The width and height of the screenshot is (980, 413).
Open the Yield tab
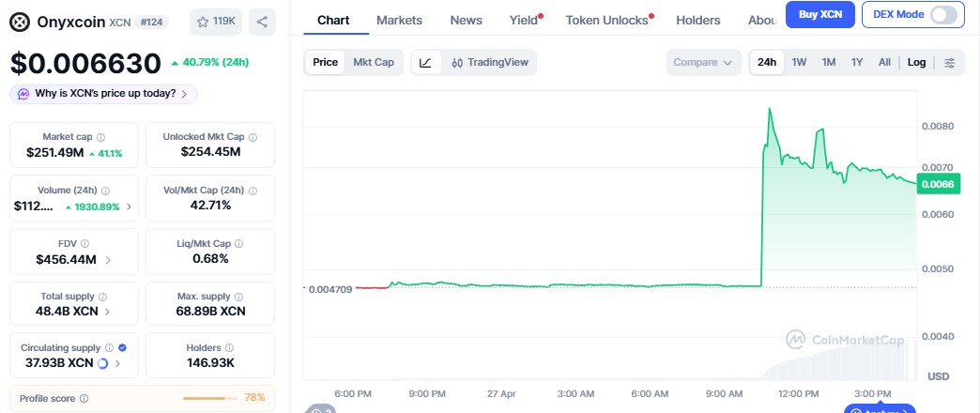pos(525,21)
